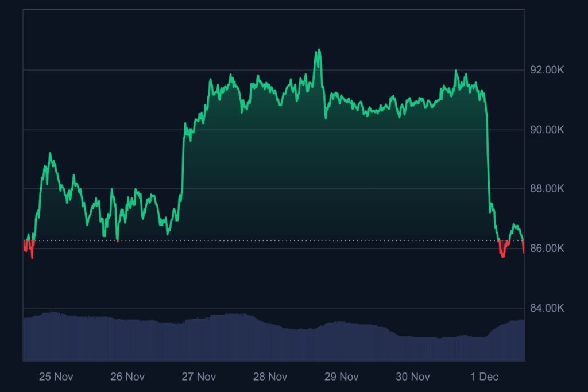This screenshot has width=588, height=392.
Task: Select the 28 Nov date label
Action: 270,377
